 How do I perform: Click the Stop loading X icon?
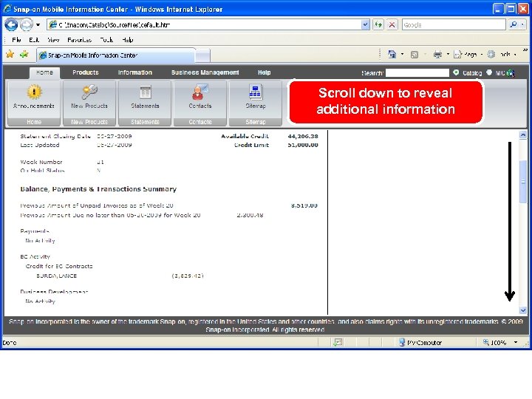tap(392, 24)
